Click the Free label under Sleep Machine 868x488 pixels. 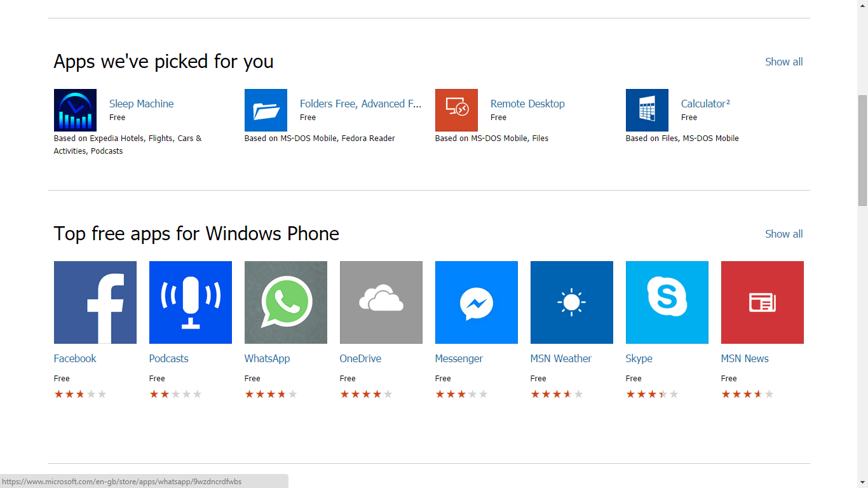(117, 118)
